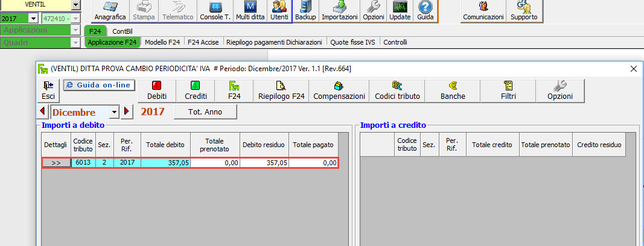Select Applicazione F24 tab

(x=112, y=42)
